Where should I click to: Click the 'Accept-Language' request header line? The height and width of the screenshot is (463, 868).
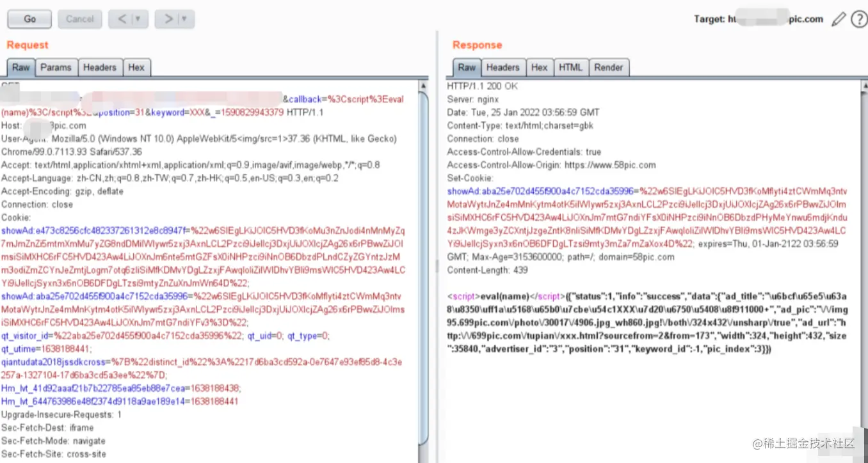[170, 178]
